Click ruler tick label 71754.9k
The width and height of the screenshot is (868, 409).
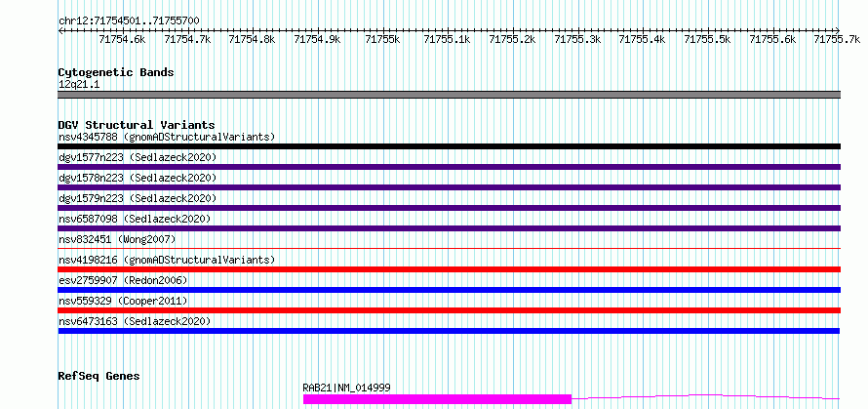pyautogui.click(x=317, y=39)
